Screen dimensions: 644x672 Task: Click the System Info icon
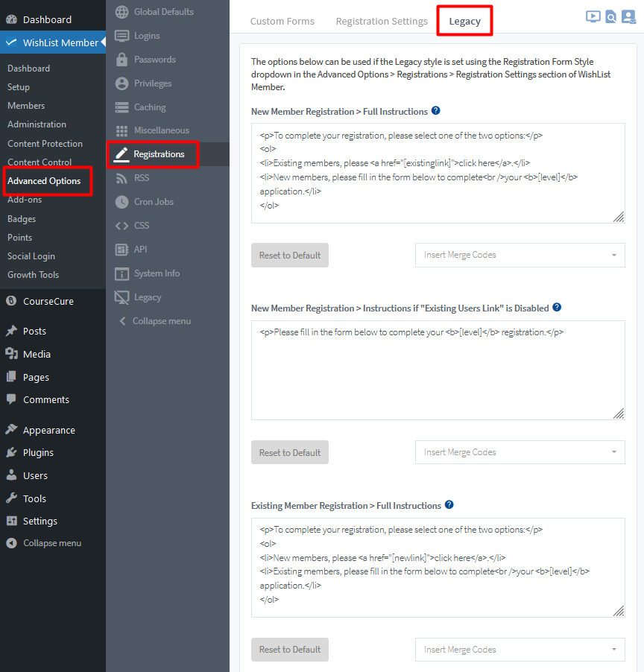click(x=121, y=273)
